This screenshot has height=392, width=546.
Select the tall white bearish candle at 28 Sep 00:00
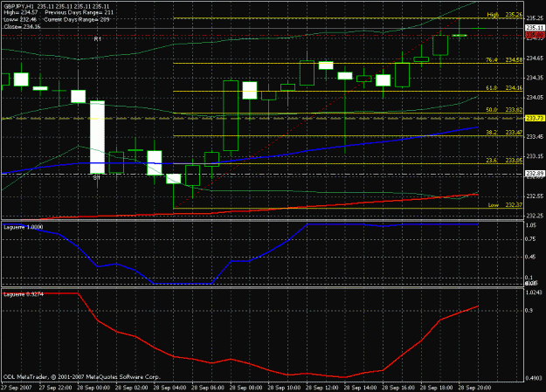pyautogui.click(x=98, y=137)
